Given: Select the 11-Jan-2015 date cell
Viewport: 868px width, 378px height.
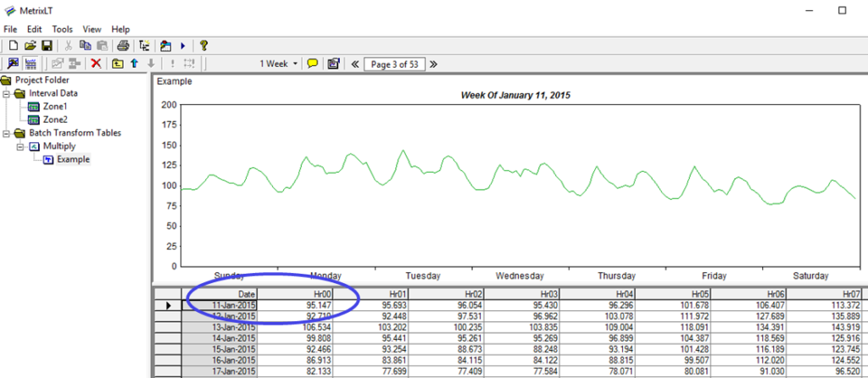Looking at the screenshot, I should [220, 304].
